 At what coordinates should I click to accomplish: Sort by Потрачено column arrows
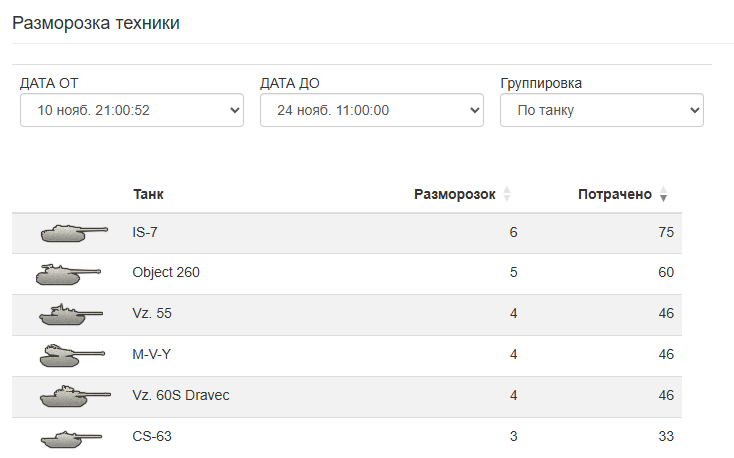point(663,194)
